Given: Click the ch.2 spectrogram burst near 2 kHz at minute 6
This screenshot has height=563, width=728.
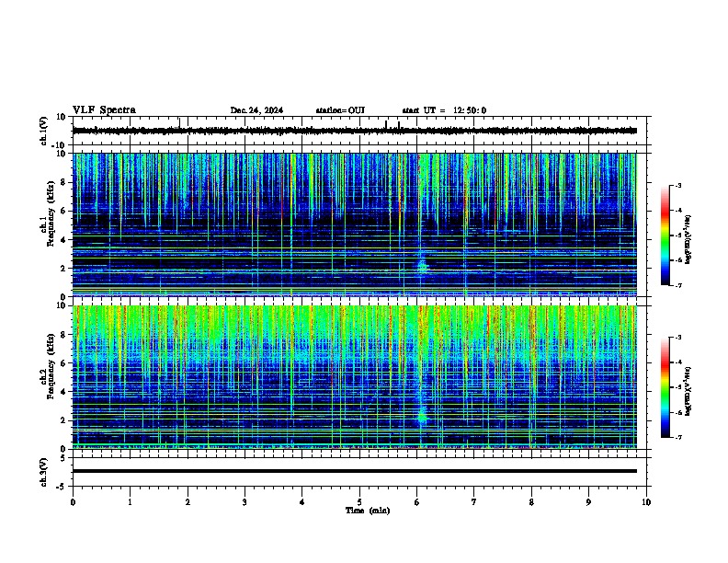Looking at the screenshot, I should [x=422, y=417].
